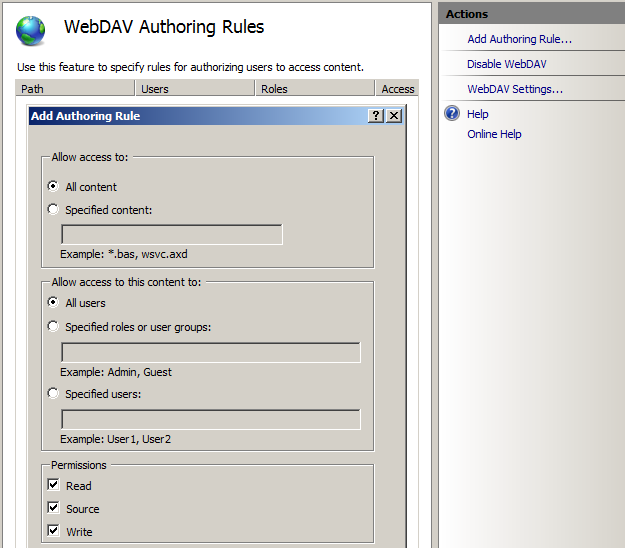Click the Help link in Actions
Image resolution: width=625 pixels, height=548 pixels.
point(478,114)
